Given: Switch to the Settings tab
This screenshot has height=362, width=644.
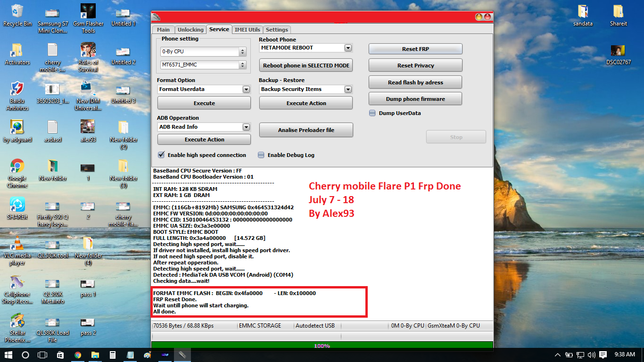Looking at the screenshot, I should point(277,30).
